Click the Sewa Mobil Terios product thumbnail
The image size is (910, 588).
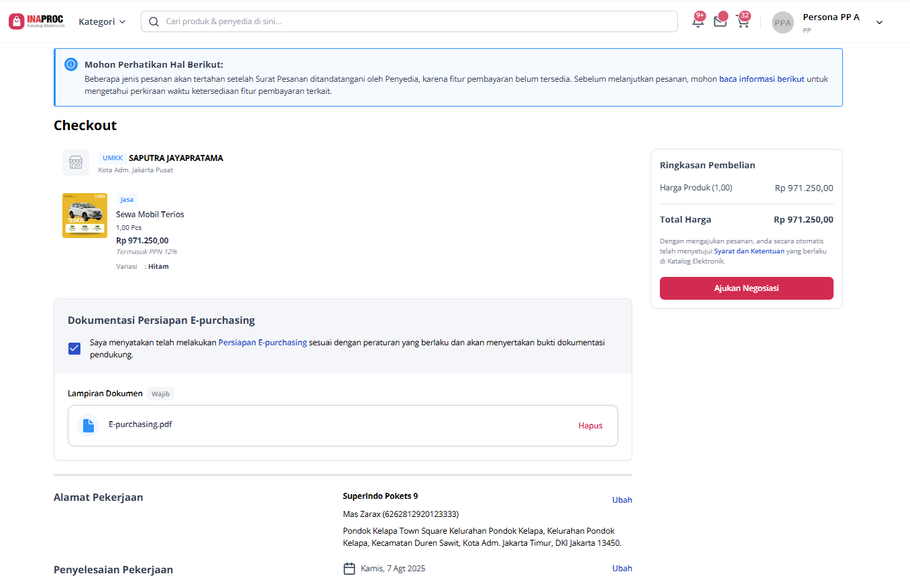[x=84, y=215]
